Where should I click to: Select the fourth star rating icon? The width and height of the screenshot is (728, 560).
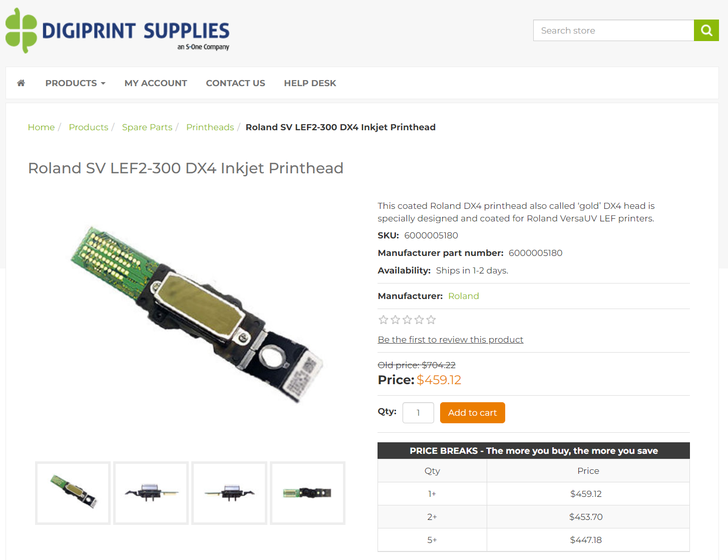click(x=419, y=320)
